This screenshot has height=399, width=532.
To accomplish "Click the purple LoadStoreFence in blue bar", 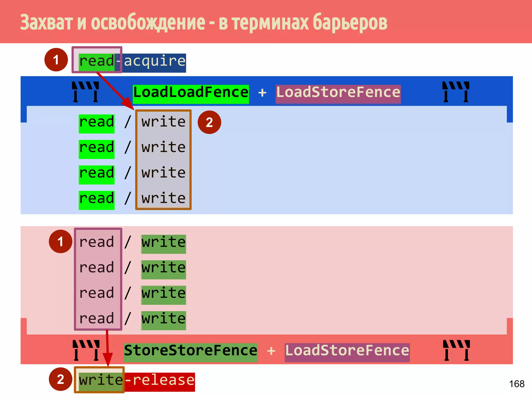I will [338, 93].
